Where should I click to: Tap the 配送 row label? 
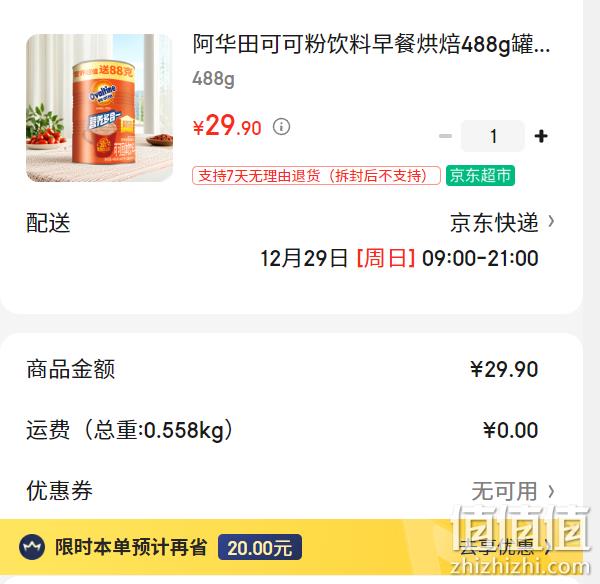(x=48, y=223)
